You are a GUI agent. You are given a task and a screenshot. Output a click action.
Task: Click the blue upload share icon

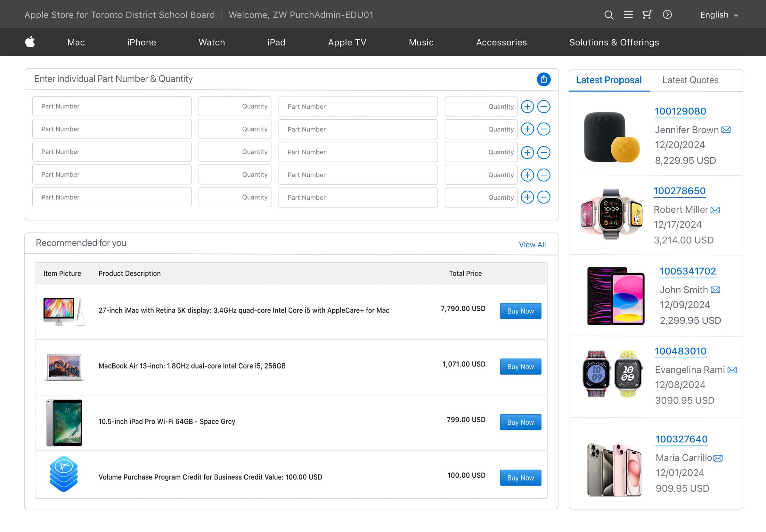[543, 79]
